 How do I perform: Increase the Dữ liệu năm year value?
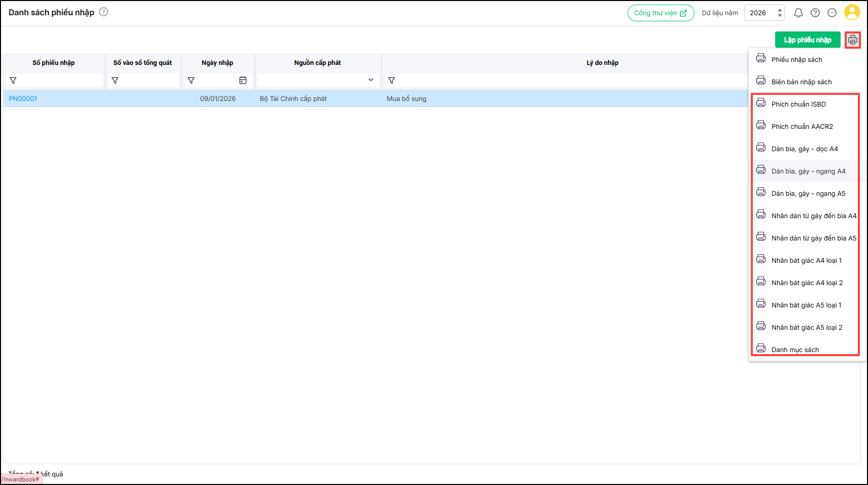780,10
